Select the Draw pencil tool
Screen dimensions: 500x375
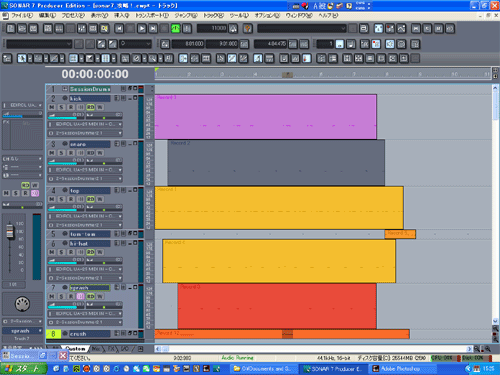pos(54,59)
